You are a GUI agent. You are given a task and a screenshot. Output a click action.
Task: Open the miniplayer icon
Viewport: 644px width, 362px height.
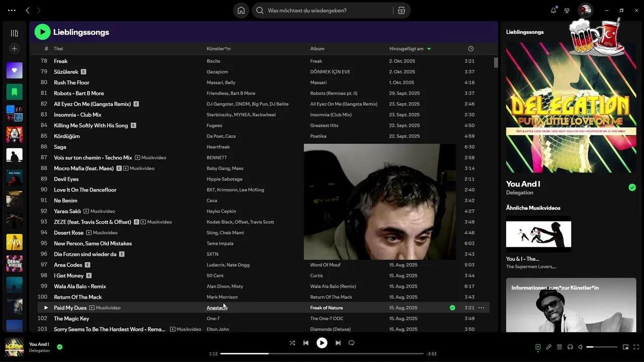click(626, 347)
